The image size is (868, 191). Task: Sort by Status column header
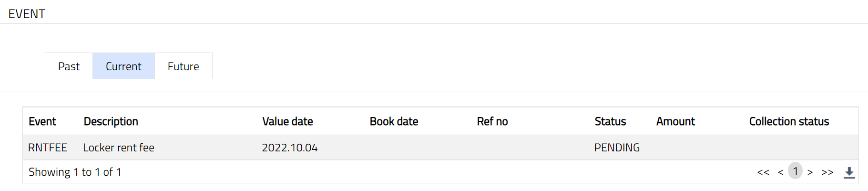[610, 122]
